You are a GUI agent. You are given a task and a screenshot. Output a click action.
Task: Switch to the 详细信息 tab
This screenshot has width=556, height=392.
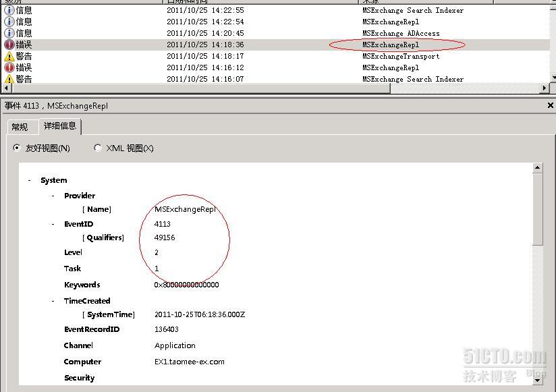[x=60, y=125]
